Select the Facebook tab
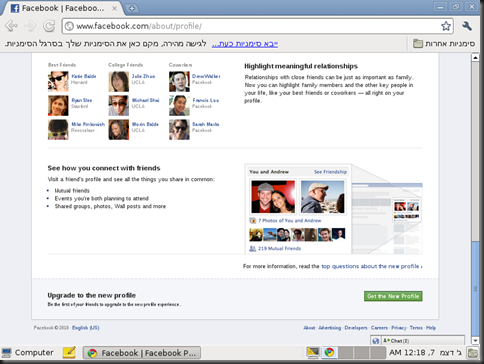 point(62,8)
